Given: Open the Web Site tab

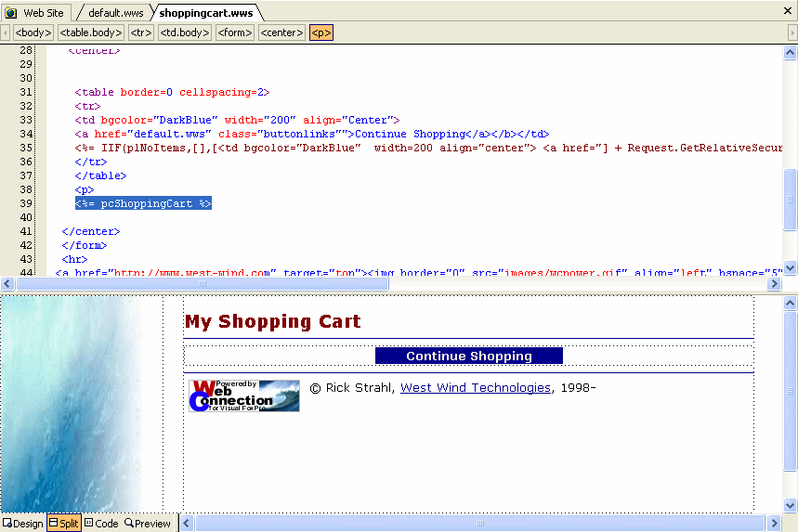Looking at the screenshot, I should coord(35,12).
